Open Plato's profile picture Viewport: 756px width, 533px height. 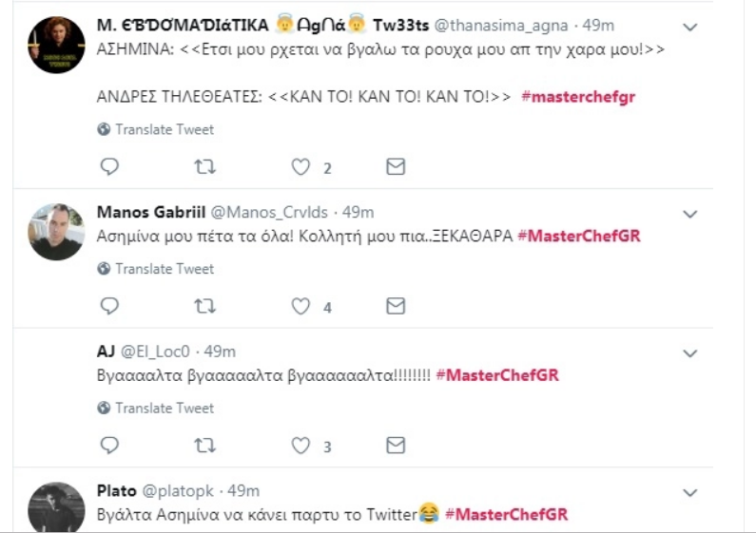pyautogui.click(x=56, y=507)
